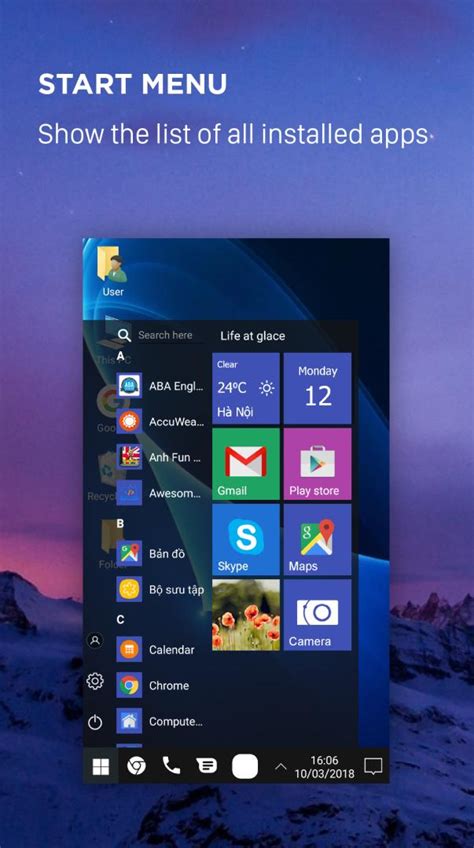Screen dimensions: 474x848
Task: Open the settings gear in sidebar
Action: coord(95,681)
